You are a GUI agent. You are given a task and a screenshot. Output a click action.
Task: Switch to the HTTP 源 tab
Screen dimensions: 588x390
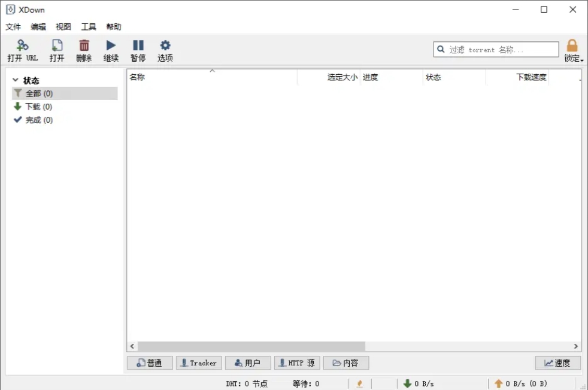tap(296, 362)
